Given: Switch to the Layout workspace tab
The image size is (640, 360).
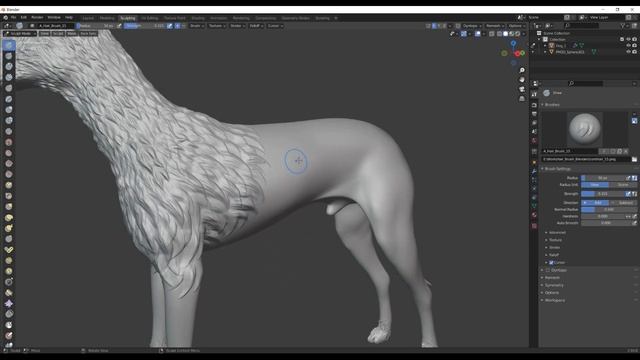Looking at the screenshot, I should [x=88, y=18].
